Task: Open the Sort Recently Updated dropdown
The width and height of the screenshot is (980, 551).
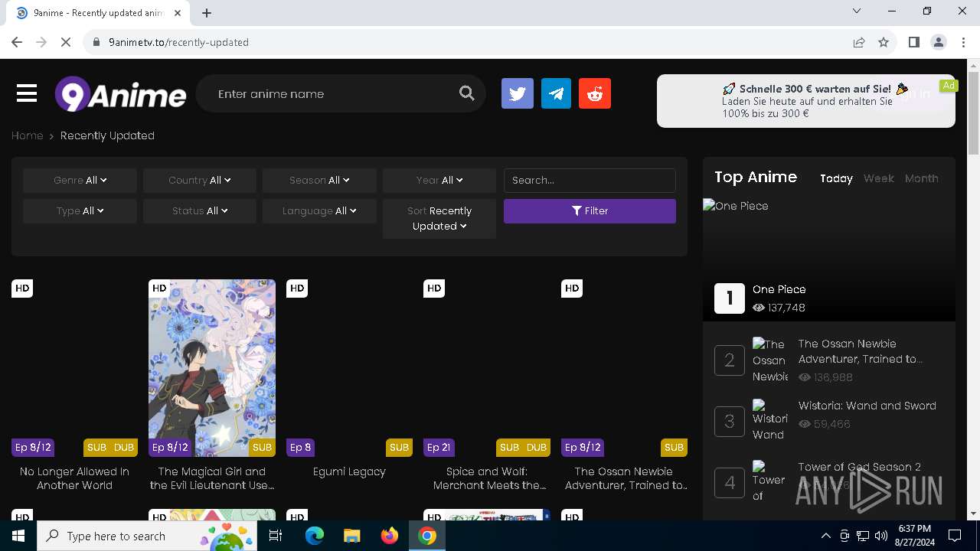Action: 439,219
